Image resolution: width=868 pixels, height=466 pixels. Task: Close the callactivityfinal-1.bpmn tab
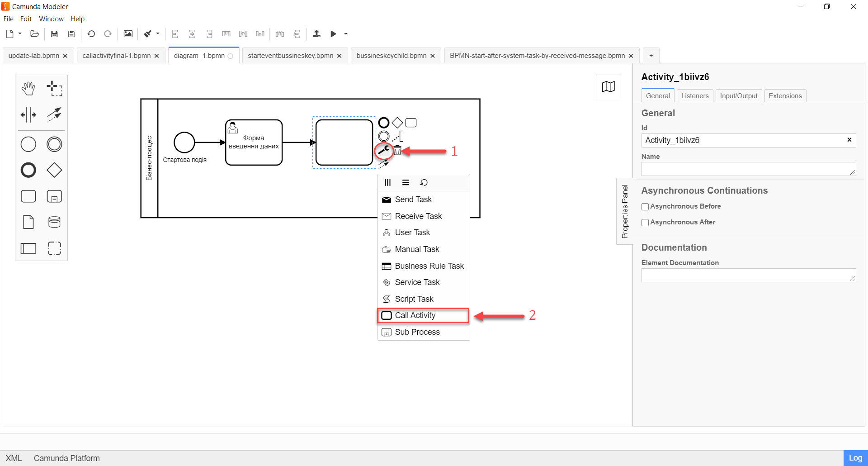point(157,56)
